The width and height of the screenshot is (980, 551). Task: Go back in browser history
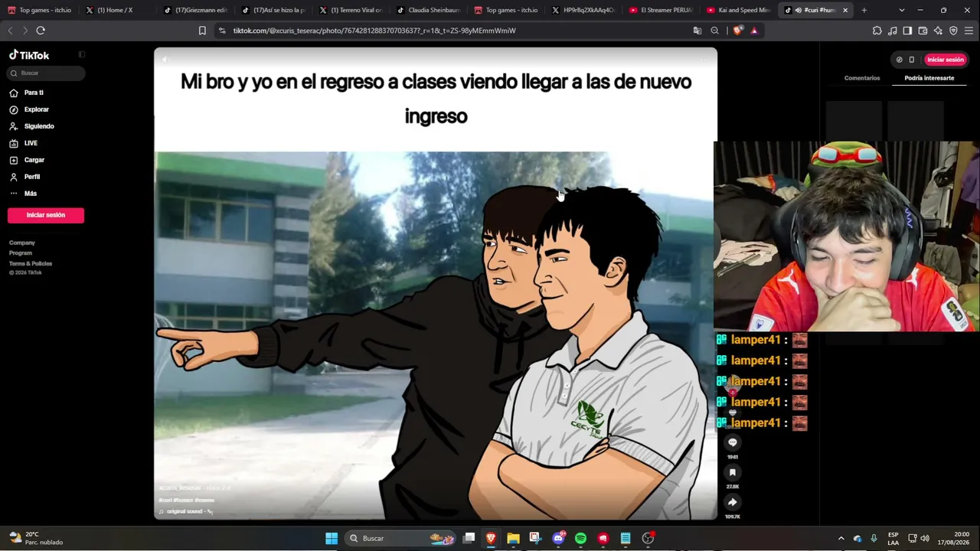[x=10, y=31]
